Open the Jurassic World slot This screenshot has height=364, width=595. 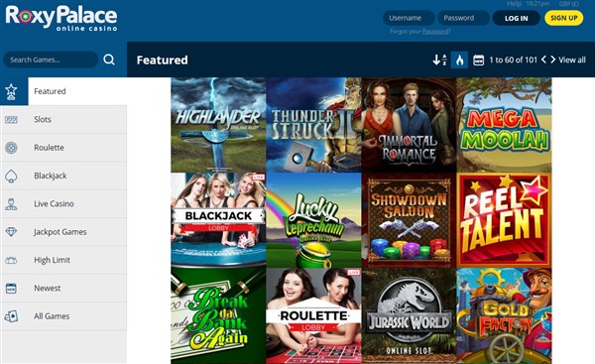[409, 315]
